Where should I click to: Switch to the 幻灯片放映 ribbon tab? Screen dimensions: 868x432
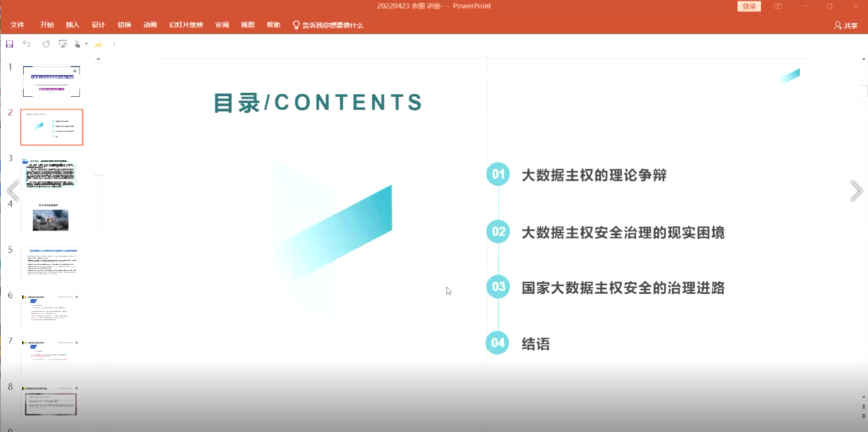pyautogui.click(x=186, y=25)
